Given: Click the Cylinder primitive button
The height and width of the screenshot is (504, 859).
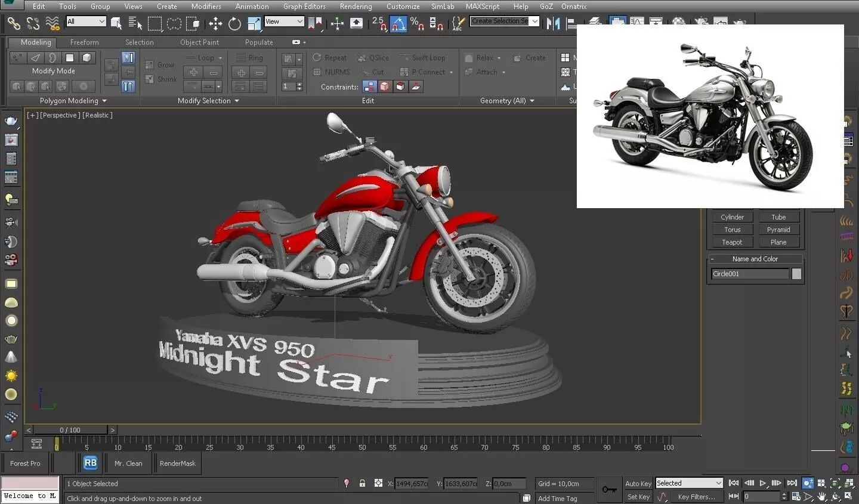Looking at the screenshot, I should coord(732,217).
